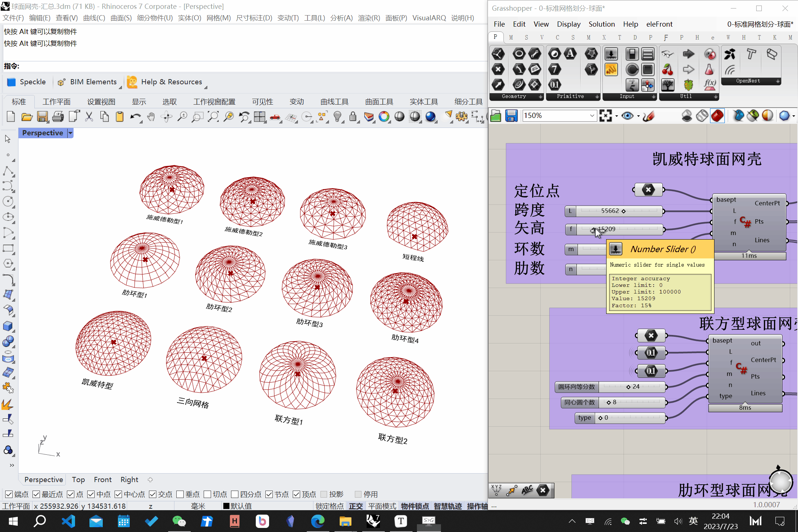The height and width of the screenshot is (532, 798).
Task: Click the Zoom extents icon in Grasshopper
Action: (605, 116)
